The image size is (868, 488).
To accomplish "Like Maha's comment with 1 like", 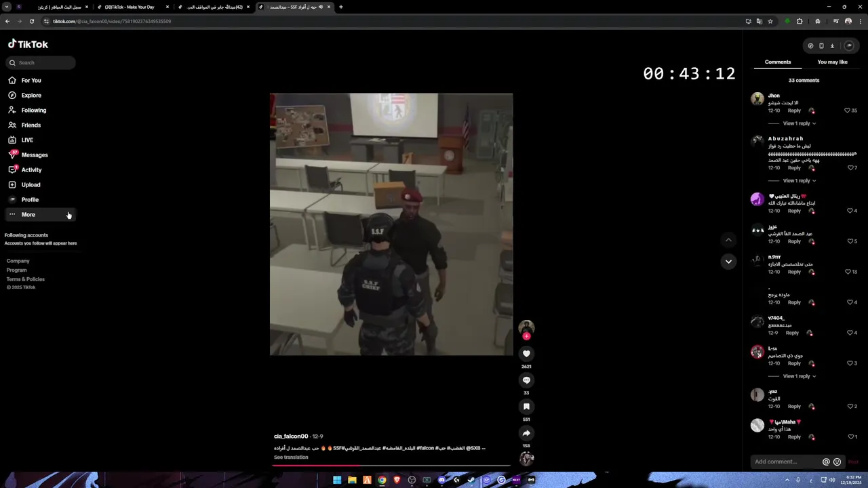I will pyautogui.click(x=850, y=436).
